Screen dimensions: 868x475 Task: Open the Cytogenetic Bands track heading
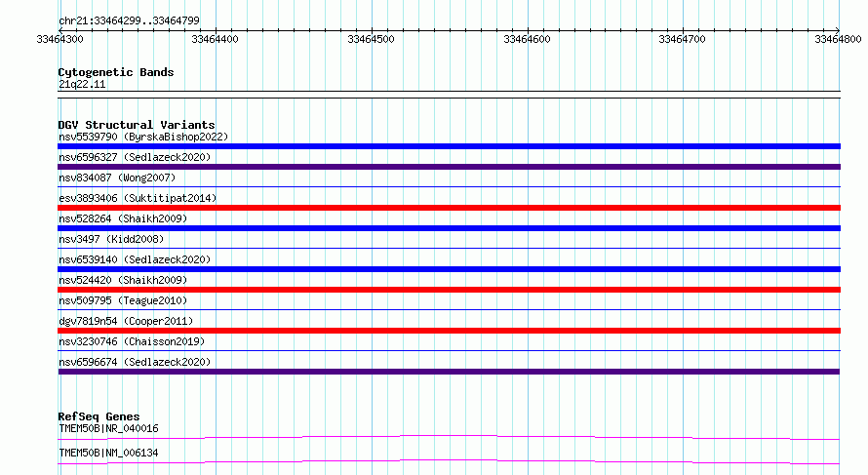tap(116, 72)
